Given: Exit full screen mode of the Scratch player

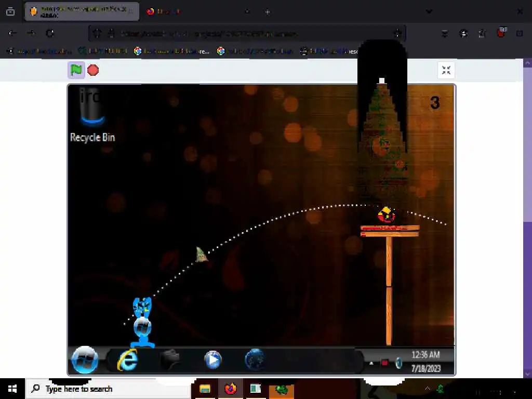Looking at the screenshot, I should coord(446,70).
